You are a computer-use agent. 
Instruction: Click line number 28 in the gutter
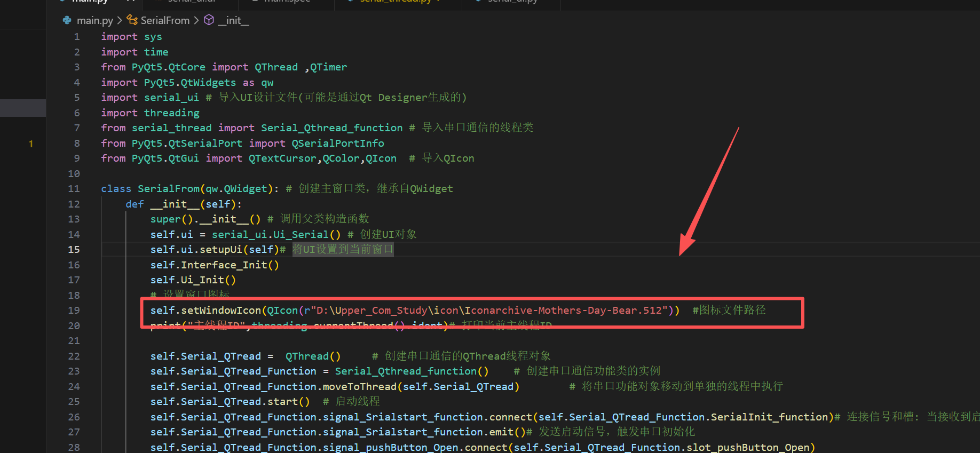tap(74, 447)
